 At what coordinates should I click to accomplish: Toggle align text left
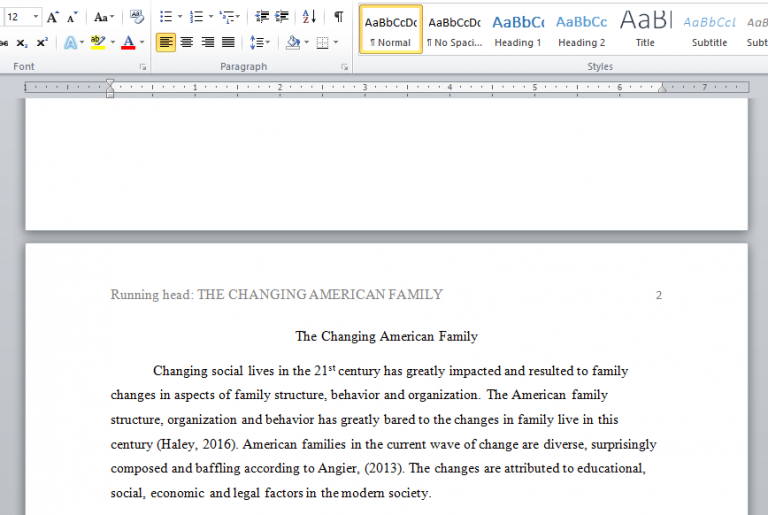click(165, 43)
